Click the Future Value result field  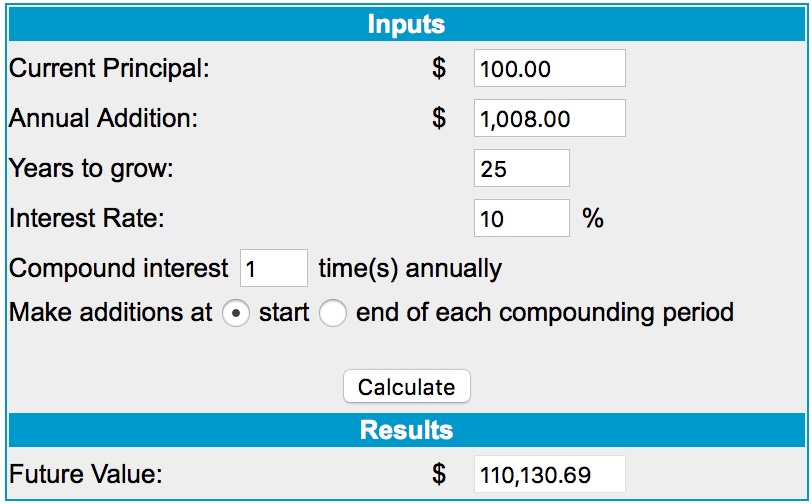click(x=549, y=474)
